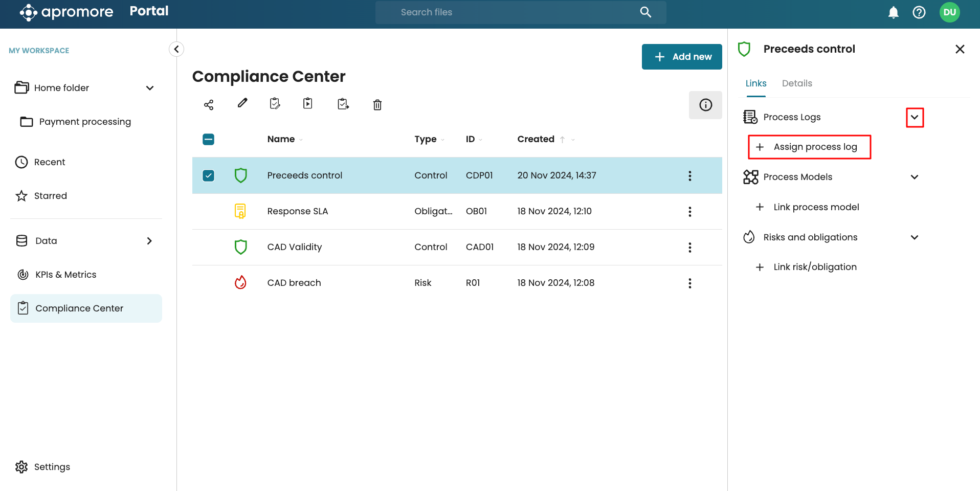Click the share icon in toolbar
The height and width of the screenshot is (491, 980).
tap(209, 105)
